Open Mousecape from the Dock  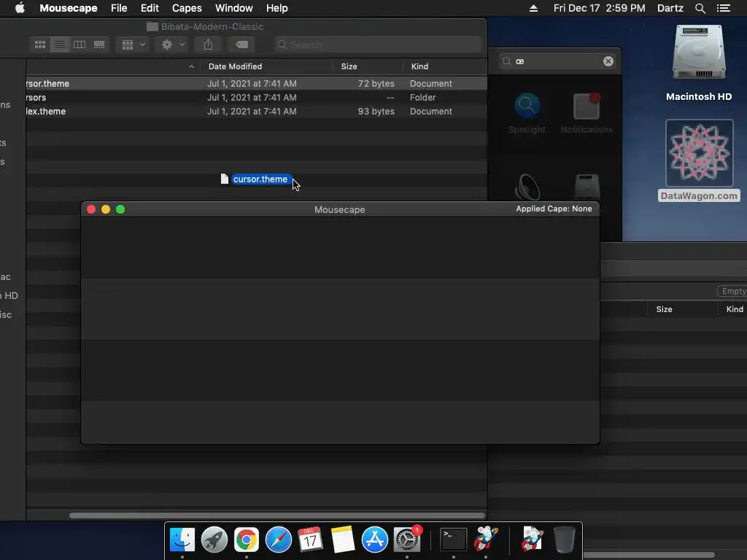pos(485,540)
